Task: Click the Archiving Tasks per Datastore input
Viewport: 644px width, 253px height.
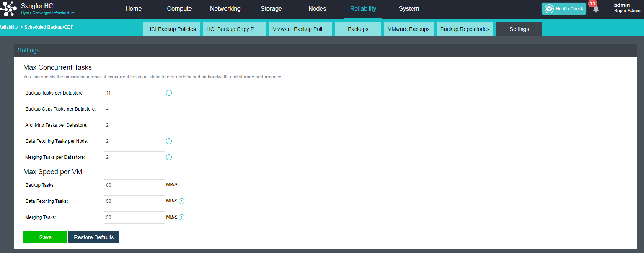Action: tap(134, 125)
